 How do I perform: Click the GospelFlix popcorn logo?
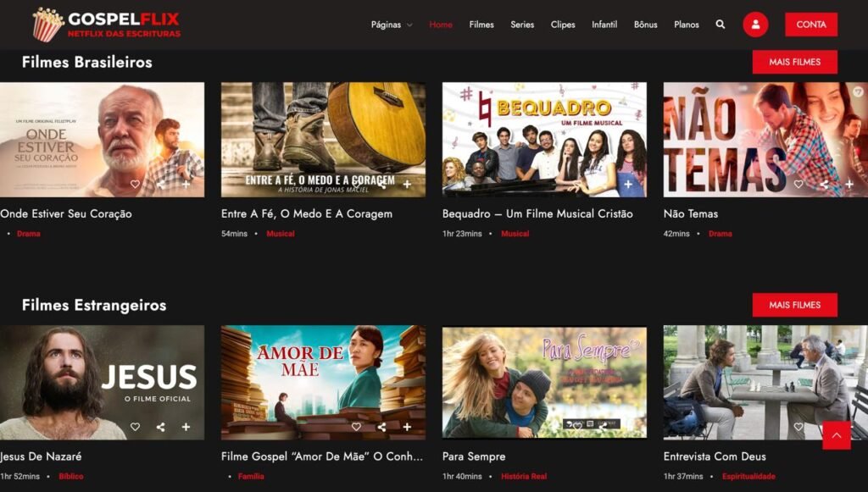47,25
